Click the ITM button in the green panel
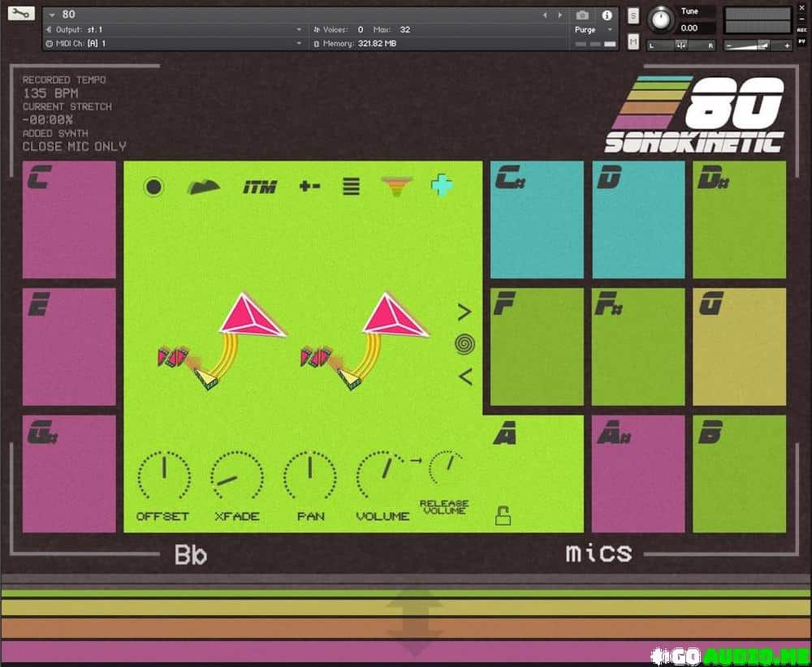The width and height of the screenshot is (812, 667). (x=260, y=187)
